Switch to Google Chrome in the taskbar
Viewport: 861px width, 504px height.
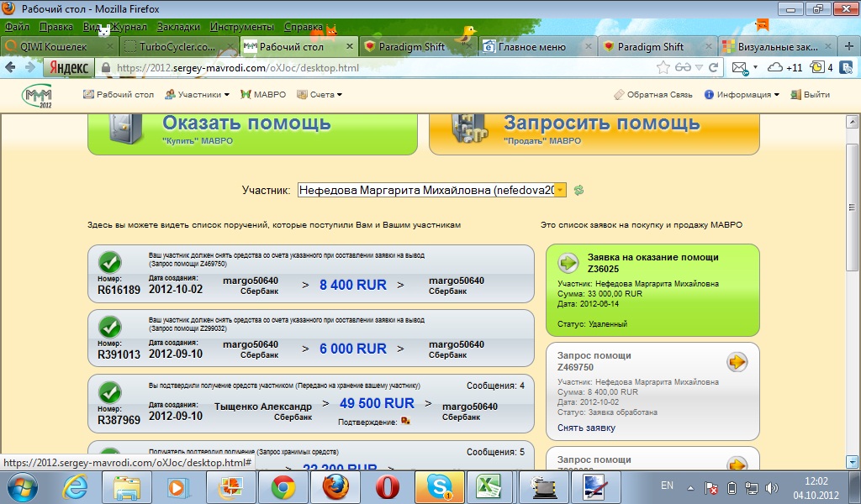click(x=283, y=487)
